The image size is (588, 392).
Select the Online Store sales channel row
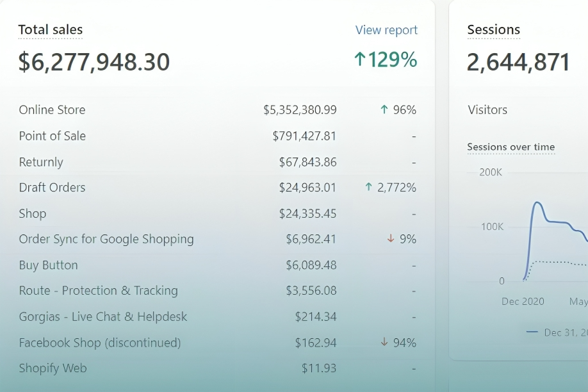click(52, 110)
